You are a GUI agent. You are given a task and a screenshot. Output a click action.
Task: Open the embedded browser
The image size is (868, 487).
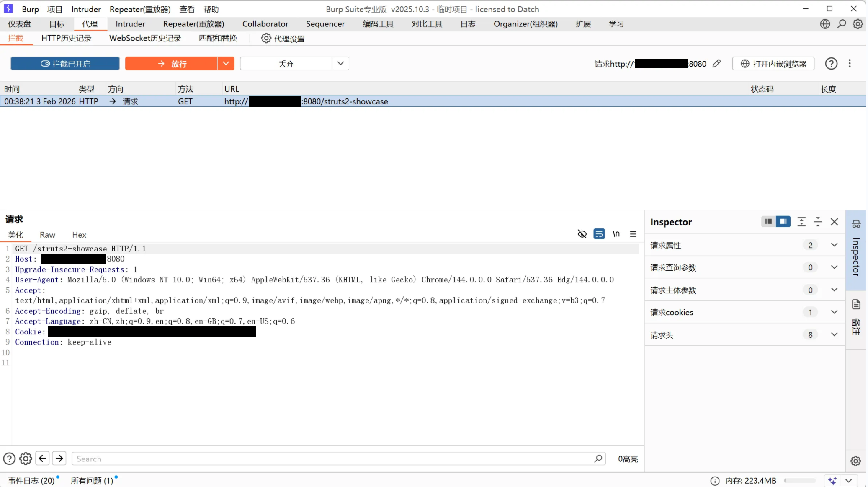coord(773,64)
